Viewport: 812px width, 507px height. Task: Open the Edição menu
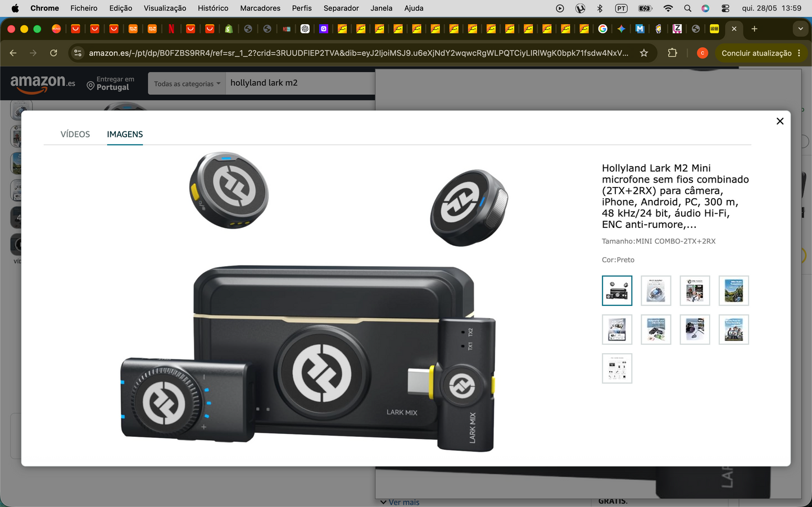point(121,8)
